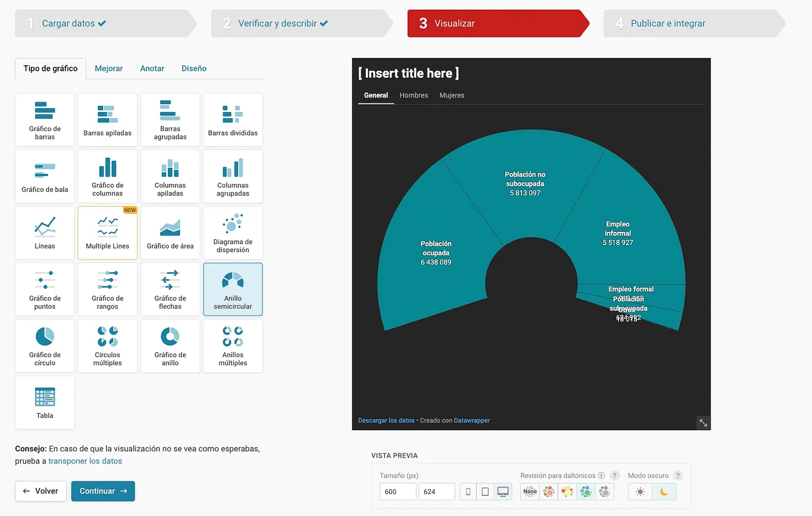Choose the Diagrama de dispersión chart type
The width and height of the screenshot is (812, 516).
(x=233, y=232)
